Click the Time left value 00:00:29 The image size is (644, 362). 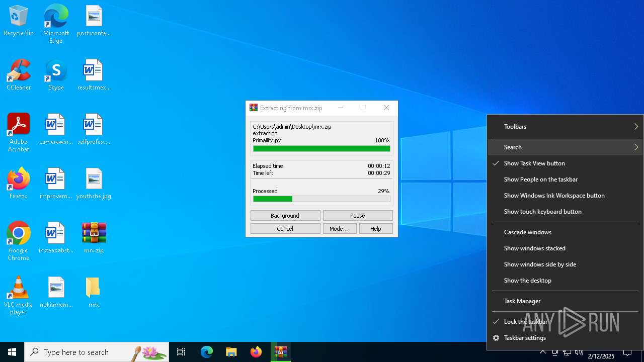379,173
